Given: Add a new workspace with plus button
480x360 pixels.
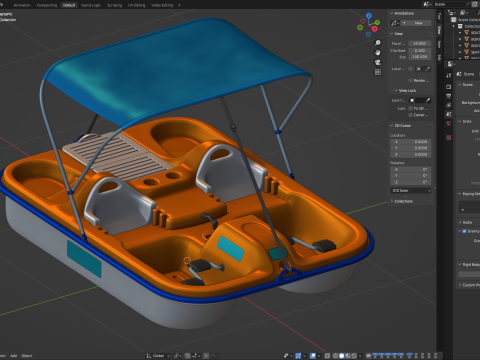Looking at the screenshot, I should 179,5.
